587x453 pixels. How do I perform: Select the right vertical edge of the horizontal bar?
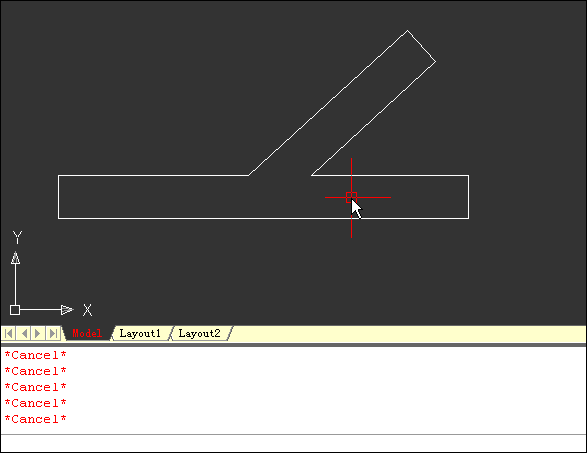click(469, 197)
